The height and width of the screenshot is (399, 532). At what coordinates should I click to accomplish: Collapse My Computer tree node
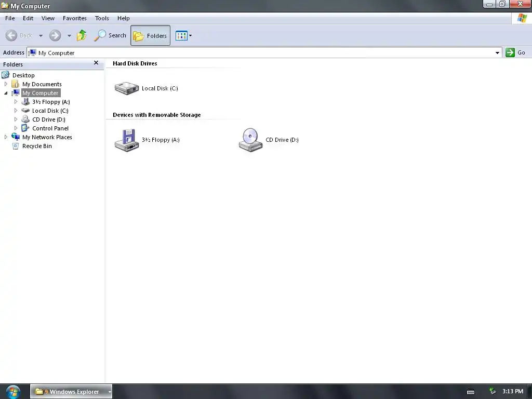tap(6, 93)
